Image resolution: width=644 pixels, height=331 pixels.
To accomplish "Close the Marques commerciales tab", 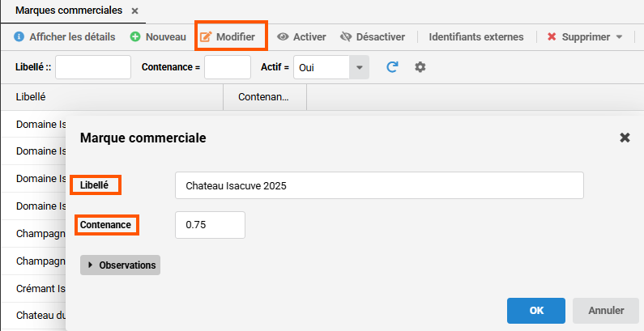I will pyautogui.click(x=134, y=11).
